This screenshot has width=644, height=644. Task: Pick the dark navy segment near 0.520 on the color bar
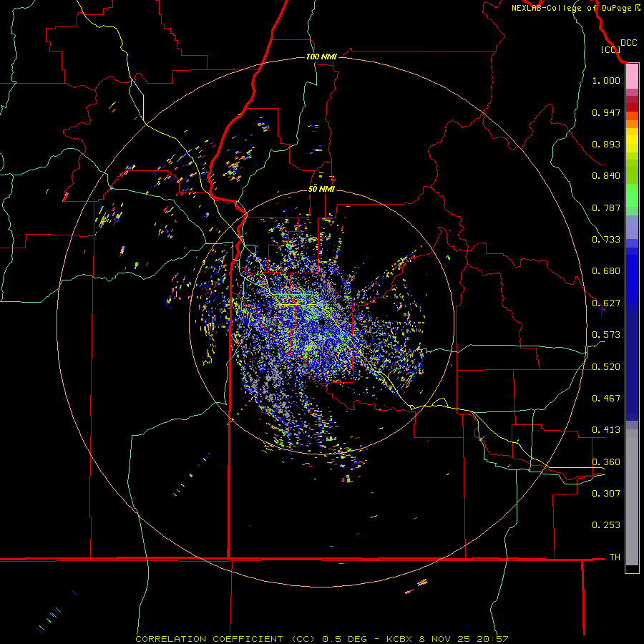click(x=632, y=361)
